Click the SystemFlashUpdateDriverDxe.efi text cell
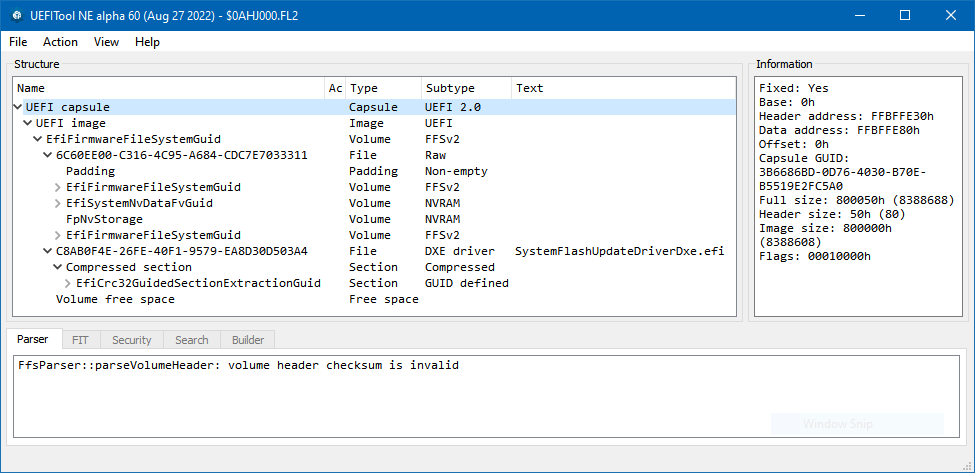 [619, 251]
